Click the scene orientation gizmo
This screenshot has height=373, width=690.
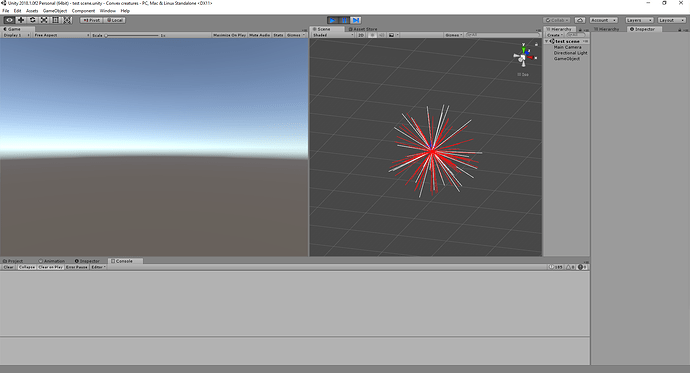click(x=524, y=56)
